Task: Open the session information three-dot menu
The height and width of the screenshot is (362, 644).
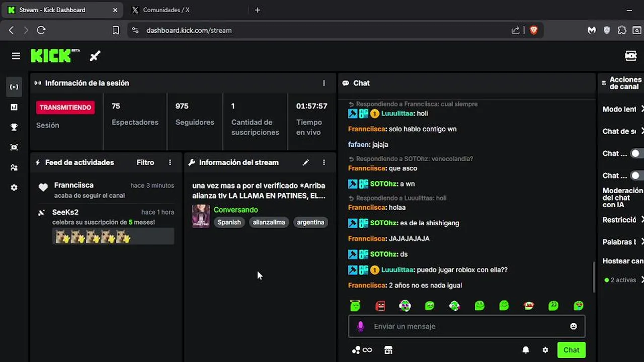Action: [324, 83]
